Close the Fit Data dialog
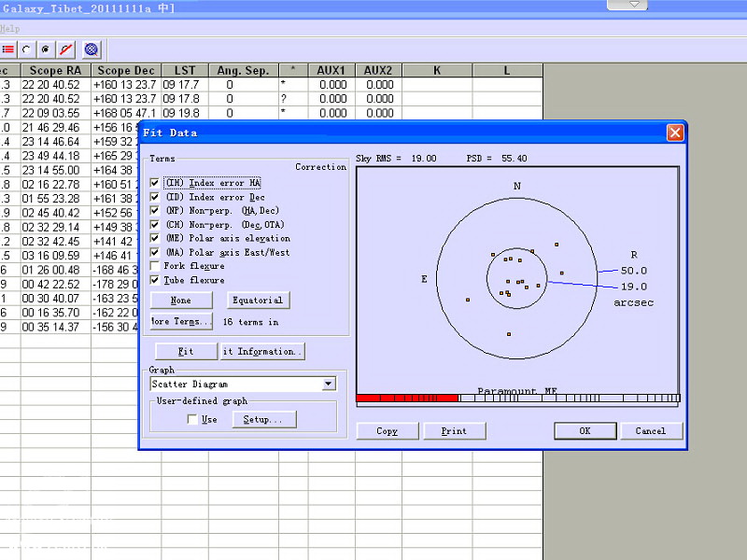747x560 pixels. [675, 133]
